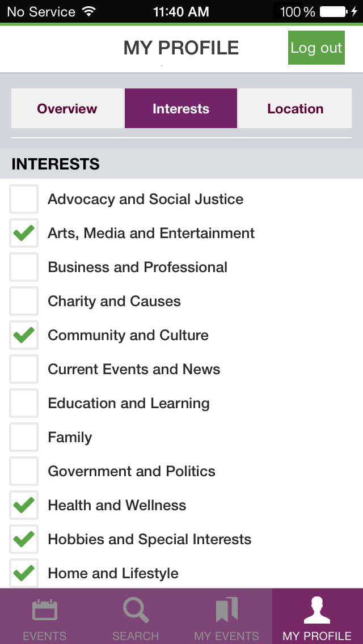Uncheck Arts, Media and Entertainment

click(23, 233)
